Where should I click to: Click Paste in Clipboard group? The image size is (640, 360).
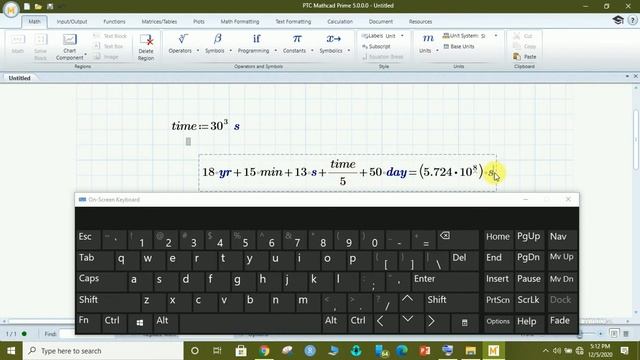click(525, 57)
